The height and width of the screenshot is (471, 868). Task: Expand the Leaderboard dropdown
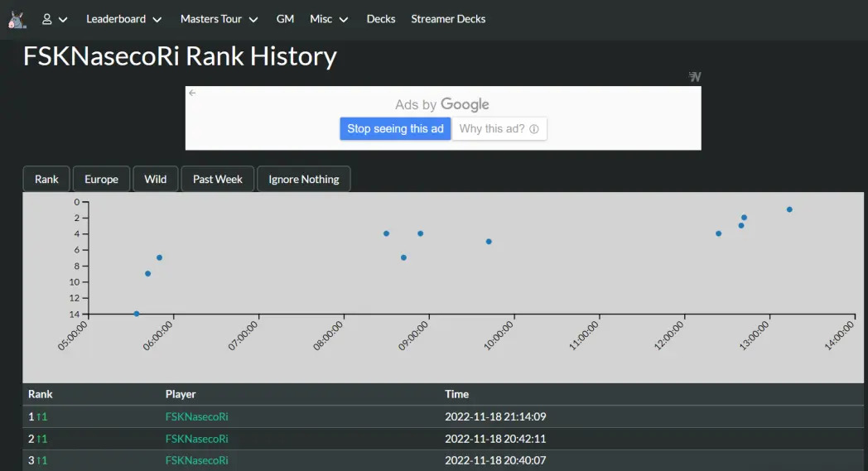[x=123, y=19]
